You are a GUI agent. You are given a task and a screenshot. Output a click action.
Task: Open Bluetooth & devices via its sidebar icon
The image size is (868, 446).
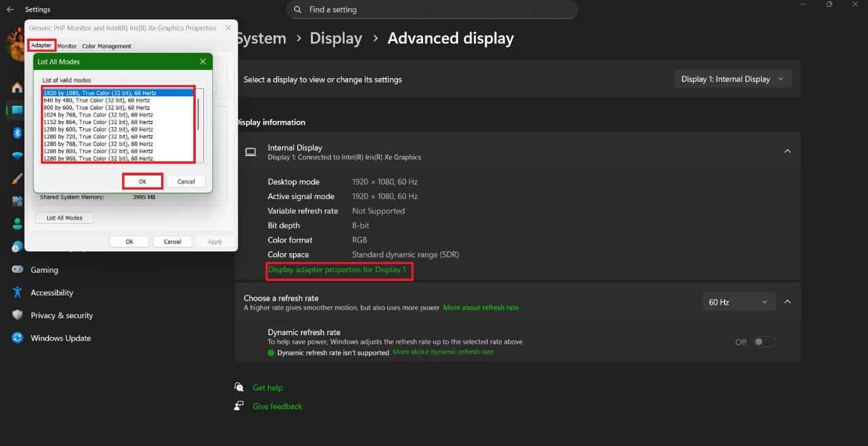pyautogui.click(x=18, y=132)
